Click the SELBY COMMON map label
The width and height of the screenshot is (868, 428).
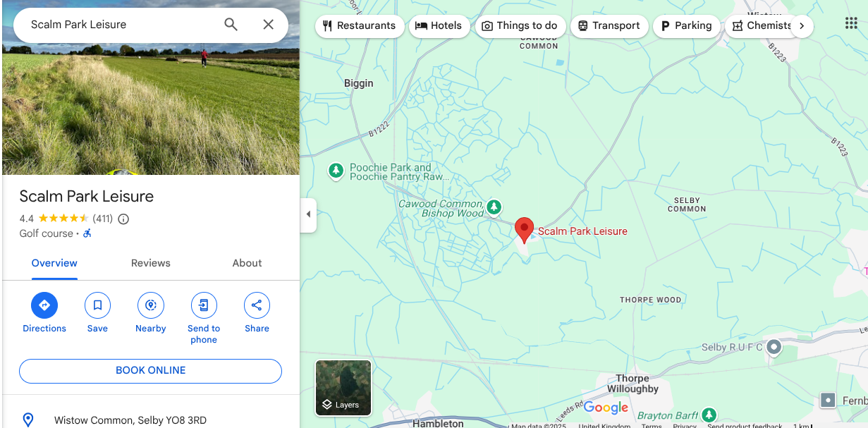687,204
